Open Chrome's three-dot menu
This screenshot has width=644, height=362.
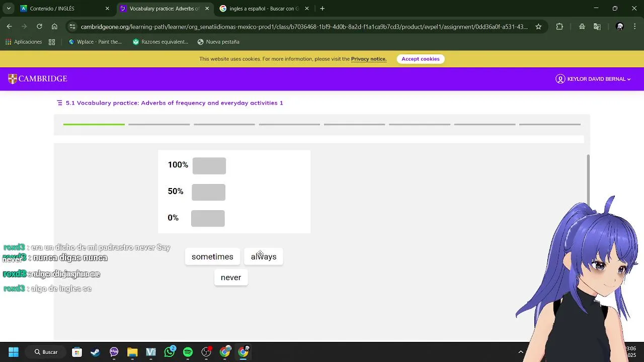[x=635, y=27]
